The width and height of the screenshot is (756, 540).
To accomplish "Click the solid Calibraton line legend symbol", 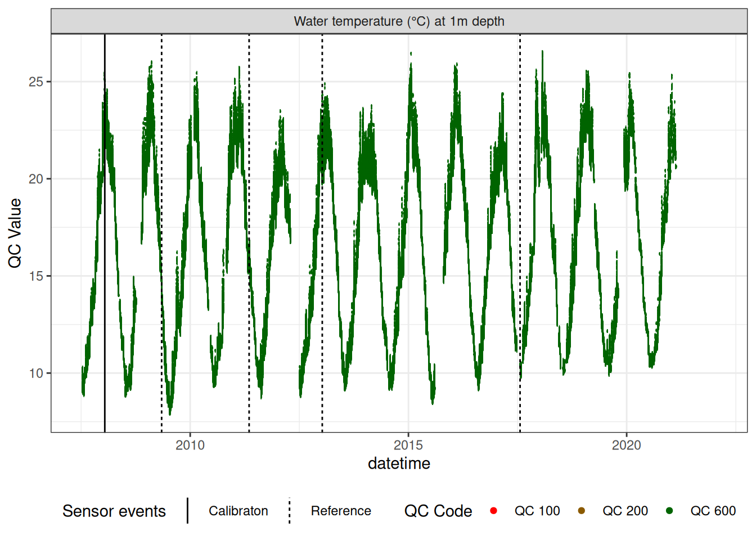I will tap(188, 511).
